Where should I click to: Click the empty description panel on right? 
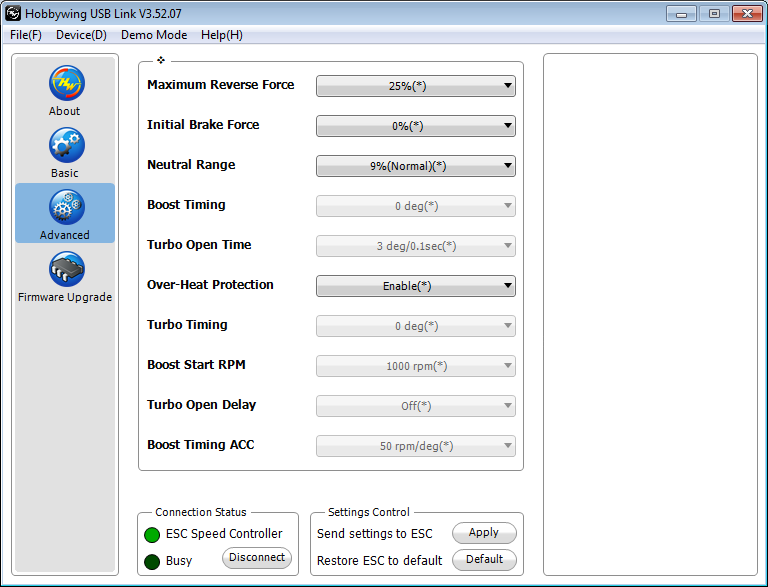click(x=650, y=315)
